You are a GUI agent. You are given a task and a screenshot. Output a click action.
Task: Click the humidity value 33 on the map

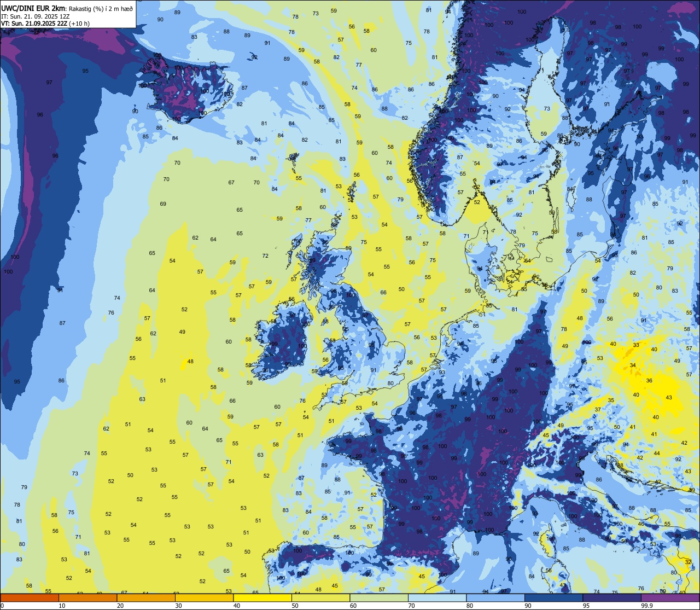click(x=636, y=345)
